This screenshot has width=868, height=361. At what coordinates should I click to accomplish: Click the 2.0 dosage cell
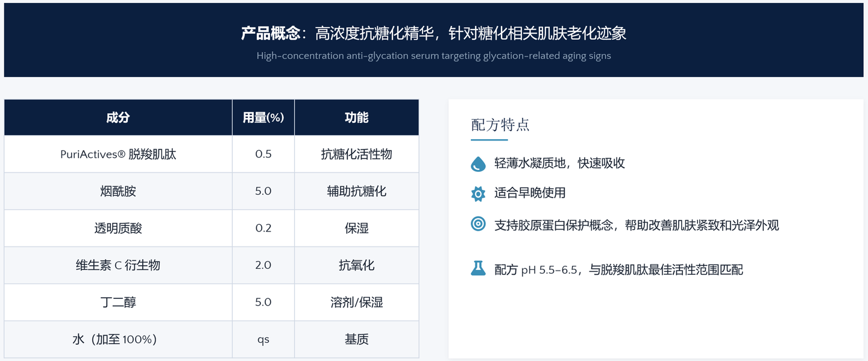pyautogui.click(x=263, y=265)
